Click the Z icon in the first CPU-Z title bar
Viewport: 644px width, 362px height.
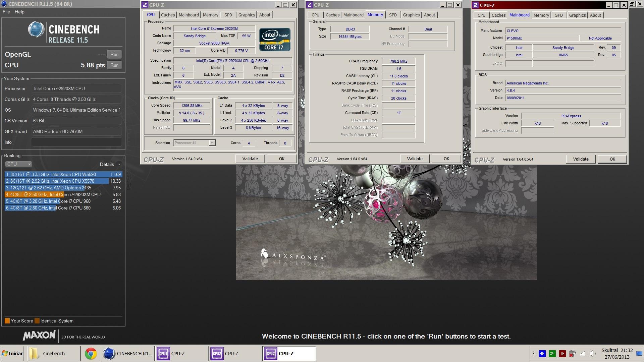pos(145,5)
